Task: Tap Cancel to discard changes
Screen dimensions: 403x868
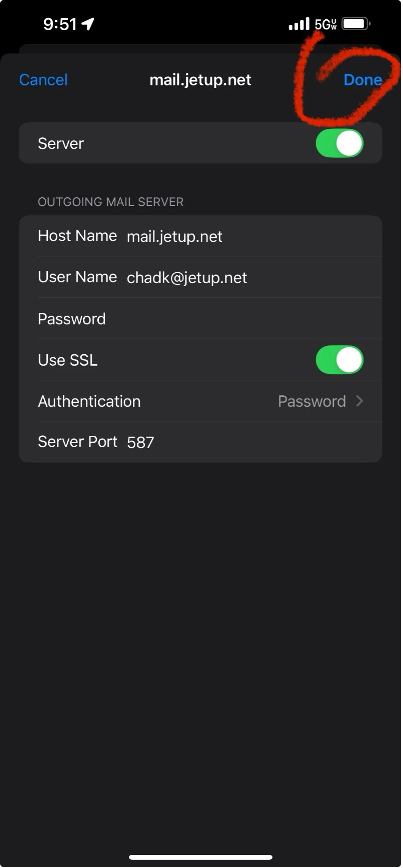Action: pos(43,80)
